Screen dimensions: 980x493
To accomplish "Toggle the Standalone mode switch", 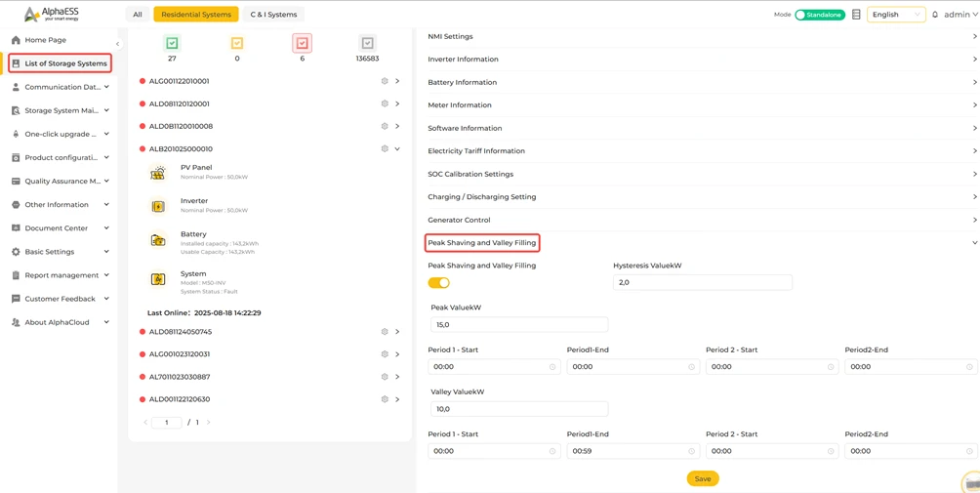I will point(819,15).
